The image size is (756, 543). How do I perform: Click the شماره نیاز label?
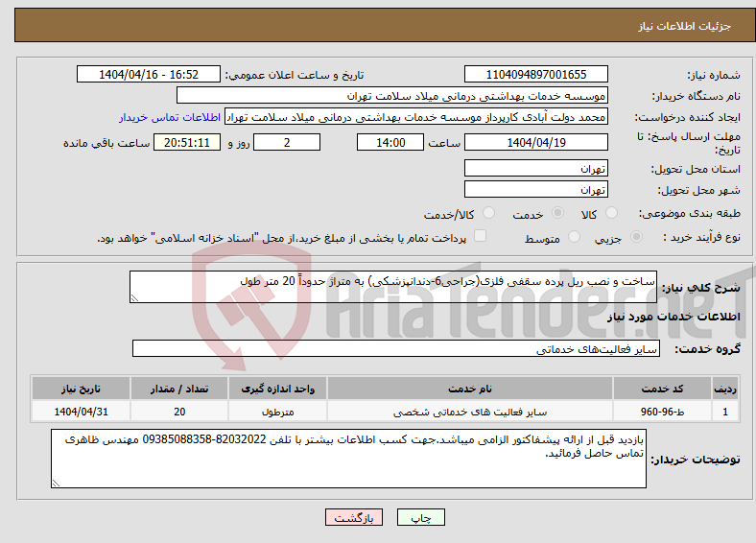[714, 75]
